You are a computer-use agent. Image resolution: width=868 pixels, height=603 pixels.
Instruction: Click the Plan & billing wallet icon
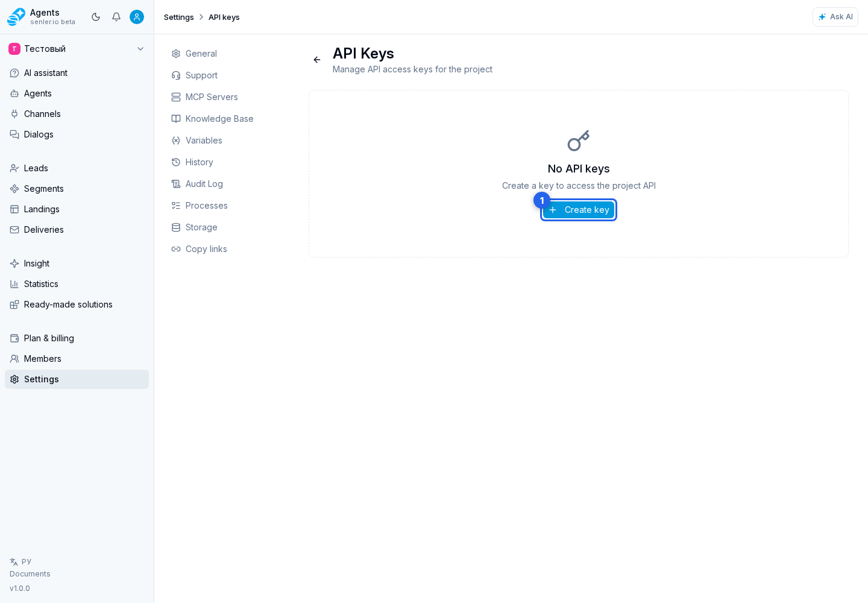(x=14, y=338)
